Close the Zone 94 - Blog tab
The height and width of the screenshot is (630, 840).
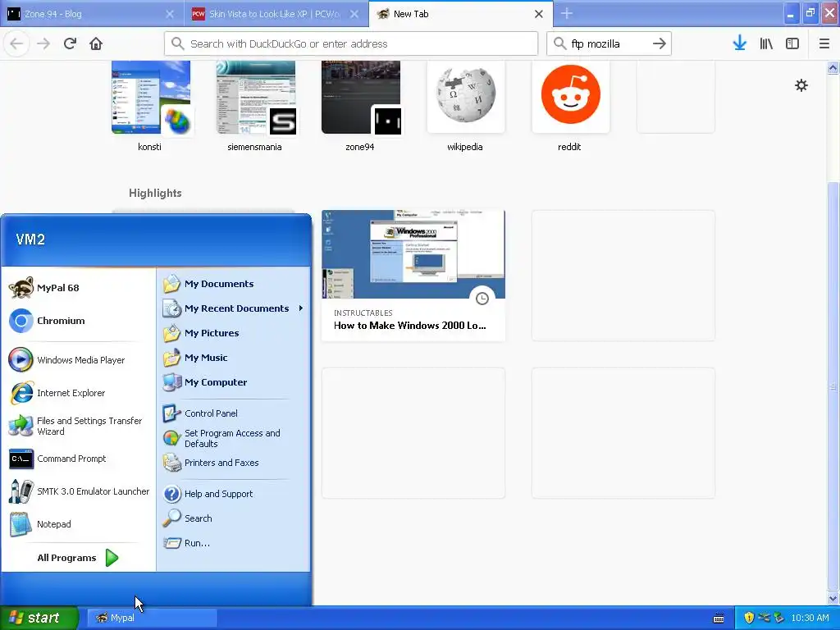click(x=170, y=14)
